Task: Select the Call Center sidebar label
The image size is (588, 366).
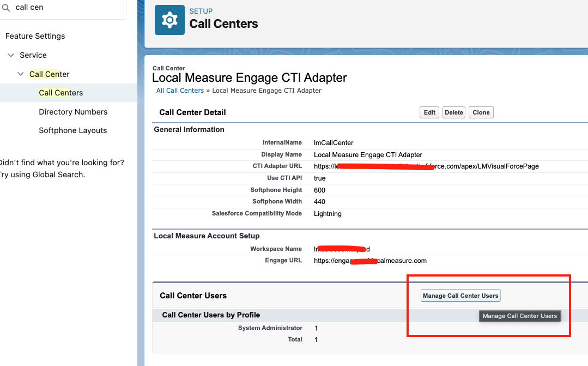Action: click(x=49, y=74)
